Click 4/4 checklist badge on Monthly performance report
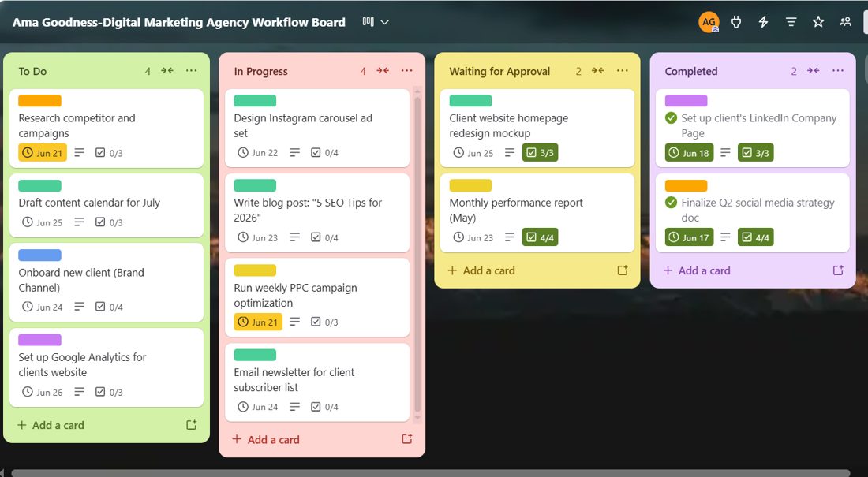This screenshot has width=868, height=477. click(x=540, y=237)
